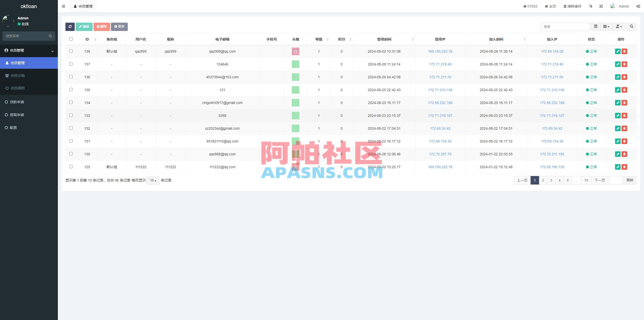Open settings gears icon at top right
This screenshot has width=644, height=320.
click(638, 6)
